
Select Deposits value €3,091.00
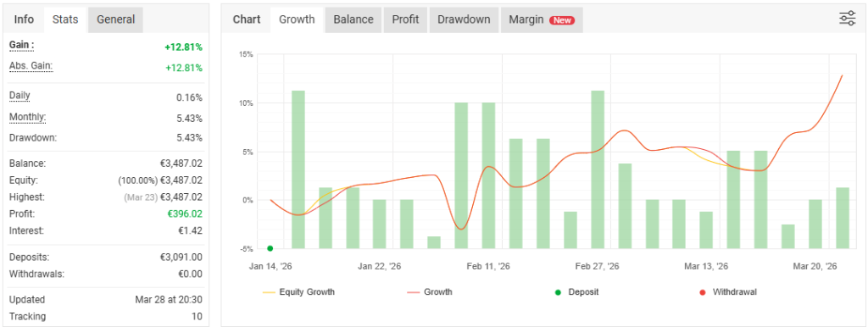click(181, 258)
